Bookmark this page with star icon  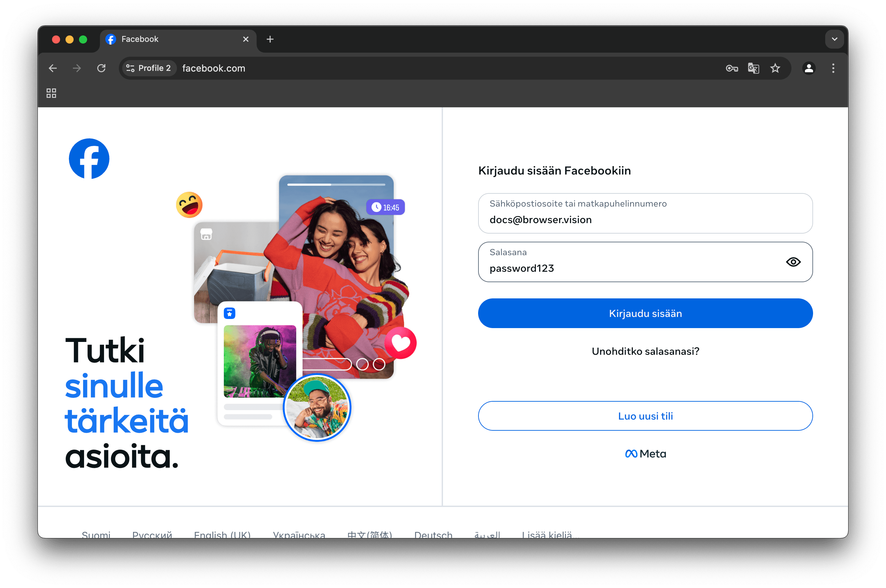pyautogui.click(x=775, y=68)
